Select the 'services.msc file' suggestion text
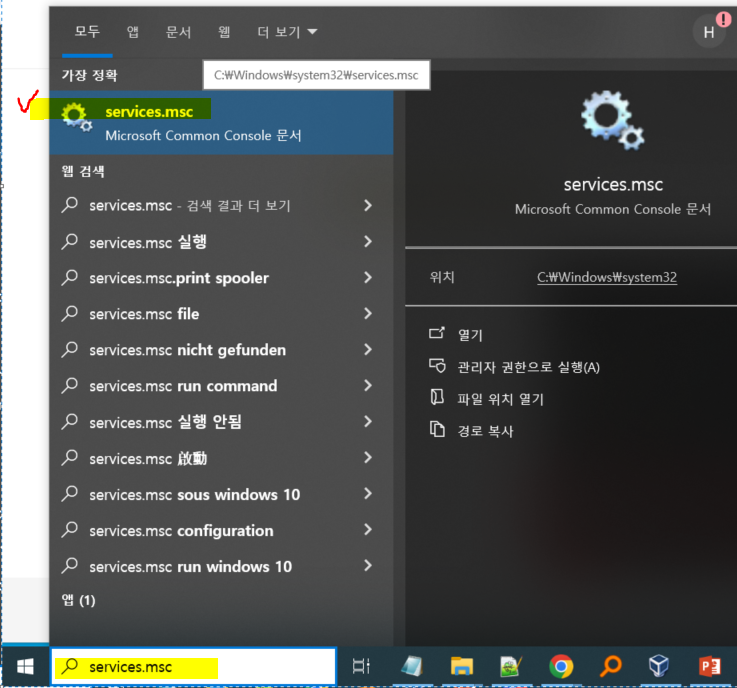737x688 pixels. (144, 313)
